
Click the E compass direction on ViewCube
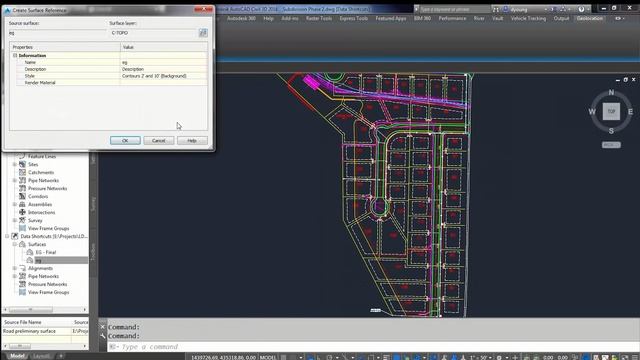coord(630,111)
